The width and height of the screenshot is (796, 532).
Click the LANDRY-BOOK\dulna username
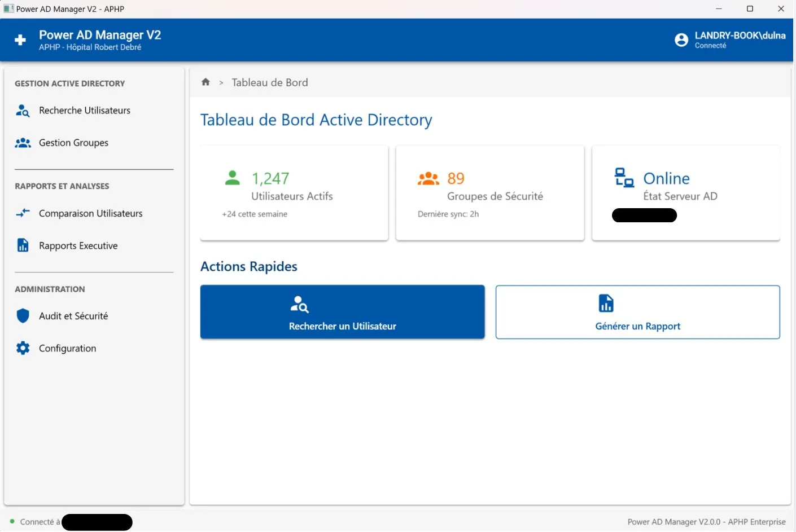pos(740,36)
